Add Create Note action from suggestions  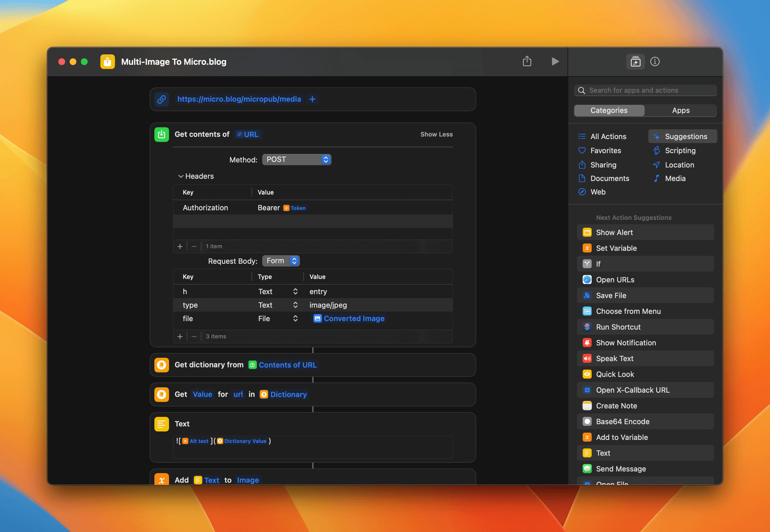pyautogui.click(x=645, y=406)
